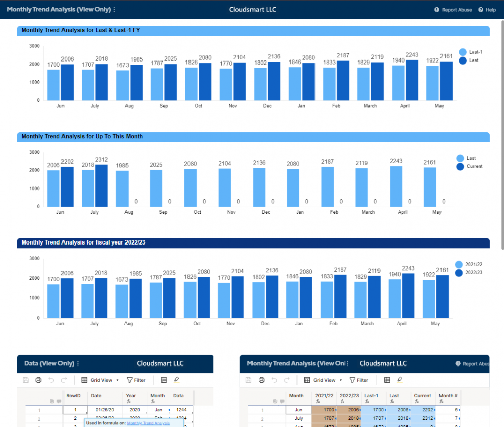The width and height of the screenshot is (504, 427).
Task: Click the row formatting grid icon in the Data toolbar
Action: (164, 380)
